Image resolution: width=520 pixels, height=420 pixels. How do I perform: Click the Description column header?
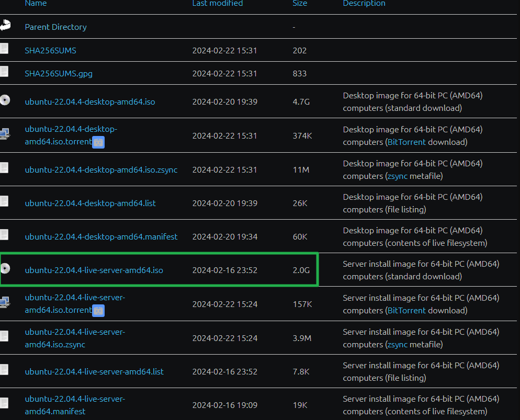click(364, 3)
